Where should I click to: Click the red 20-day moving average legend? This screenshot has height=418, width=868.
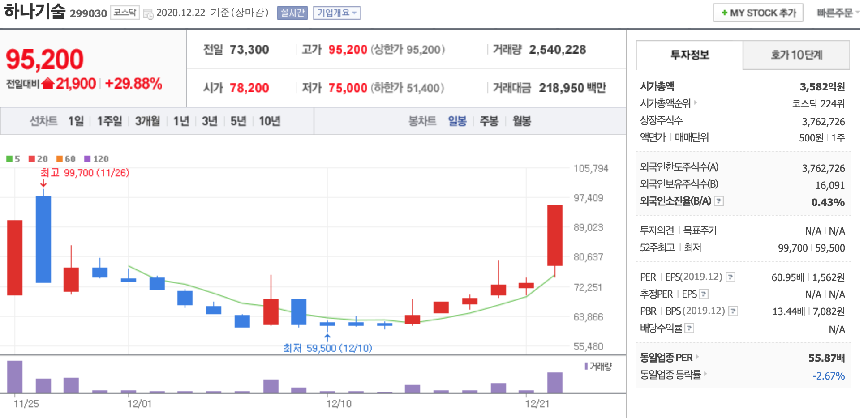point(38,159)
